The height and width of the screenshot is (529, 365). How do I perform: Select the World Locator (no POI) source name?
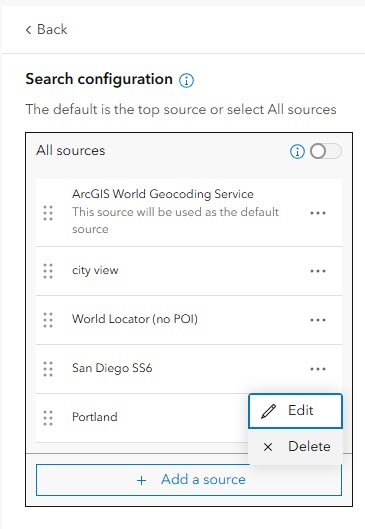(x=135, y=319)
